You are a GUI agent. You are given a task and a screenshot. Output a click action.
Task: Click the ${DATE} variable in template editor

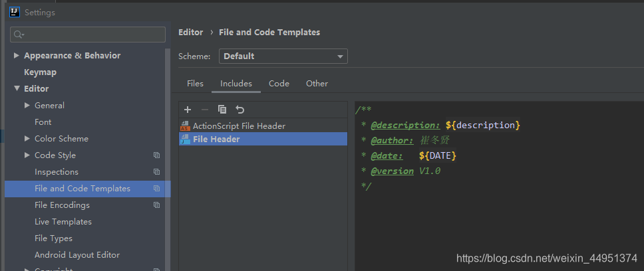(437, 156)
